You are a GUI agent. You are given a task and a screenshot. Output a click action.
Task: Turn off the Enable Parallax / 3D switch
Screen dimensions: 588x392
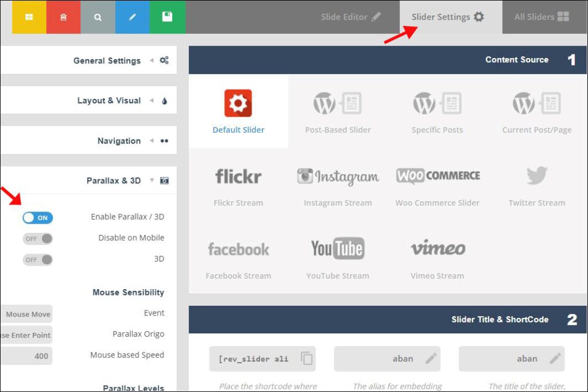37,218
